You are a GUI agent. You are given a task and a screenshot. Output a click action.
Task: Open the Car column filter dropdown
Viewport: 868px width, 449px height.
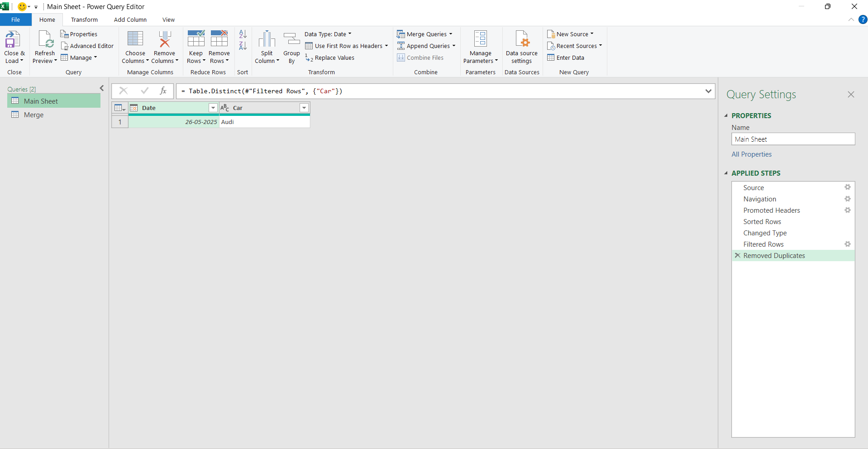coord(304,108)
